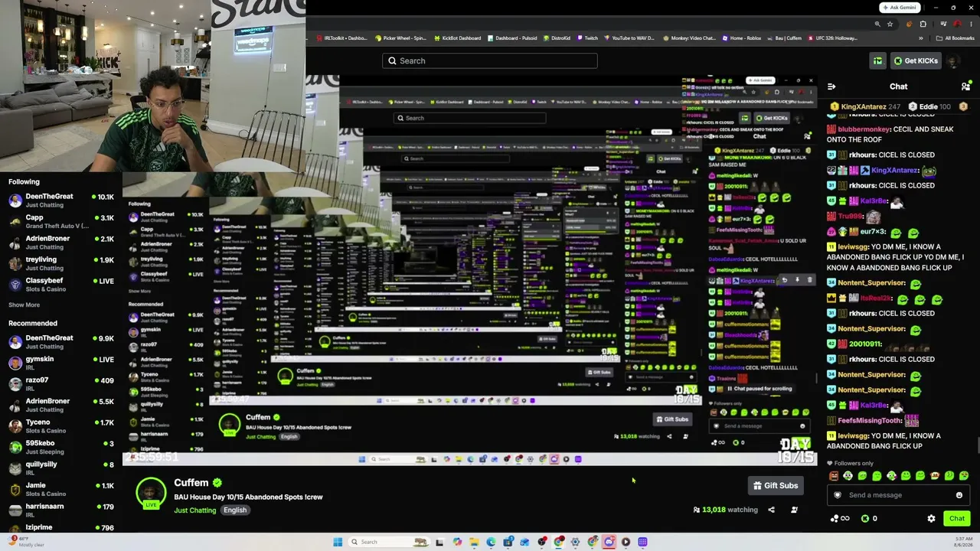Pick the brown angry-face quick emote
The image size is (980, 551).
pyautogui.click(x=834, y=476)
